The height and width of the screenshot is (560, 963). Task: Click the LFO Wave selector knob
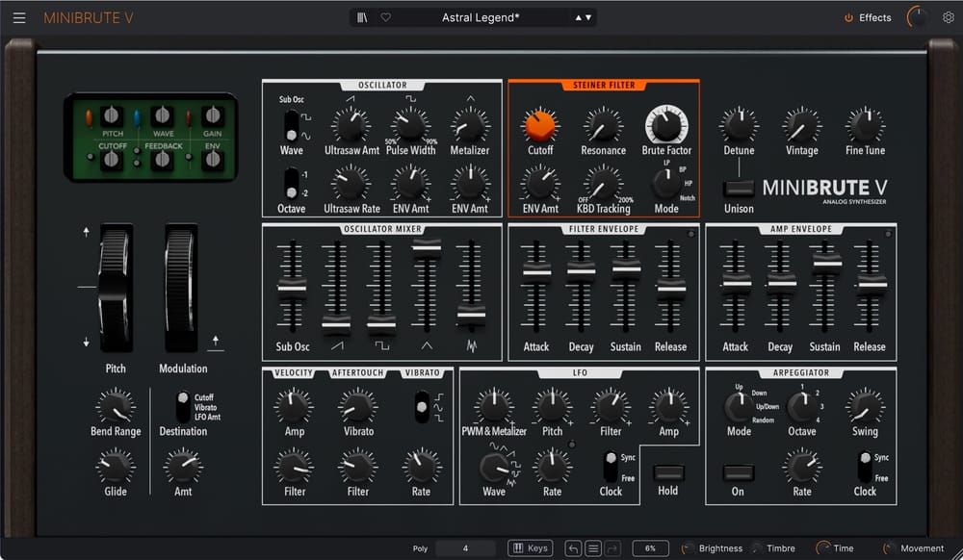click(494, 468)
